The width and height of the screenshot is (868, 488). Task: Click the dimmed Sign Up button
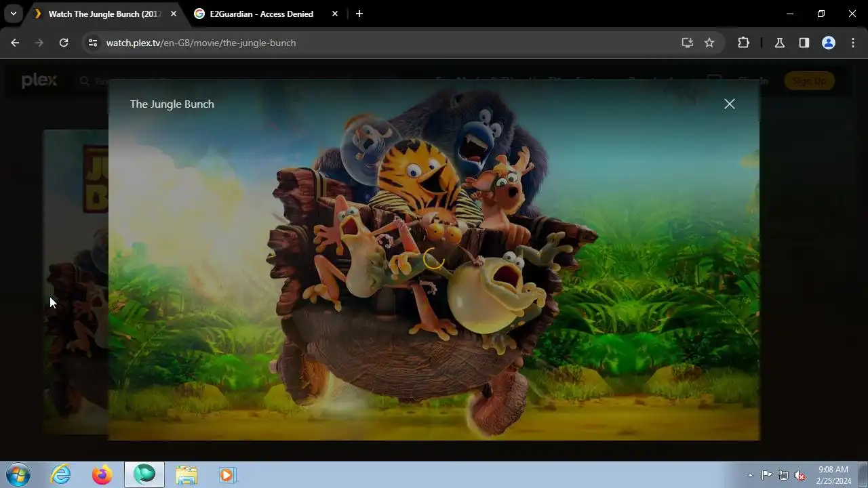pyautogui.click(x=809, y=81)
